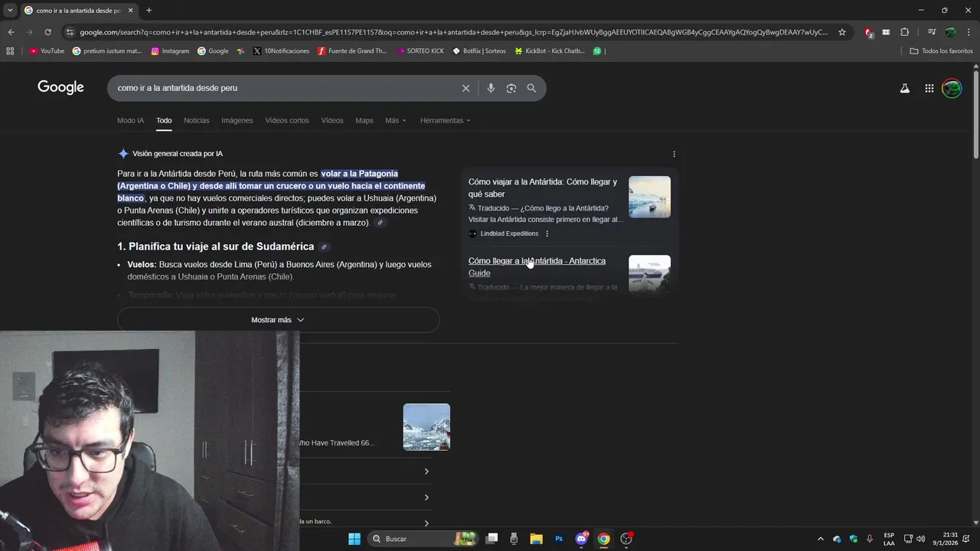The width and height of the screenshot is (980, 551).
Task: Select the 'Vídeos' results tab
Action: [x=332, y=120]
